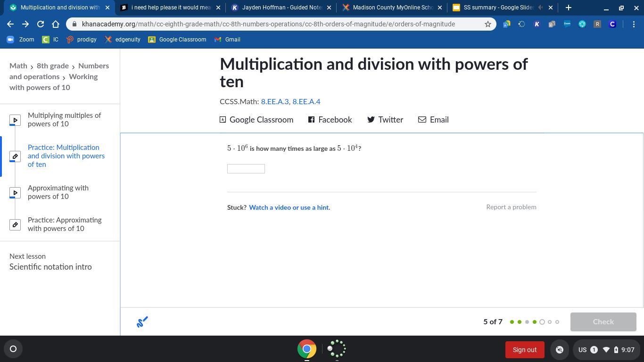Open the notification count badge

pyautogui.click(x=594, y=350)
